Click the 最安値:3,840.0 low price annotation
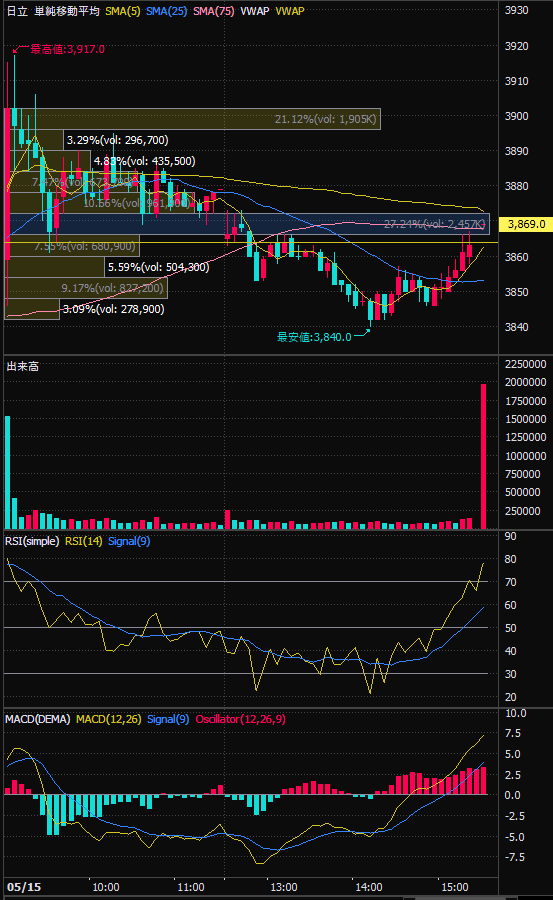The image size is (553, 900). point(314,337)
